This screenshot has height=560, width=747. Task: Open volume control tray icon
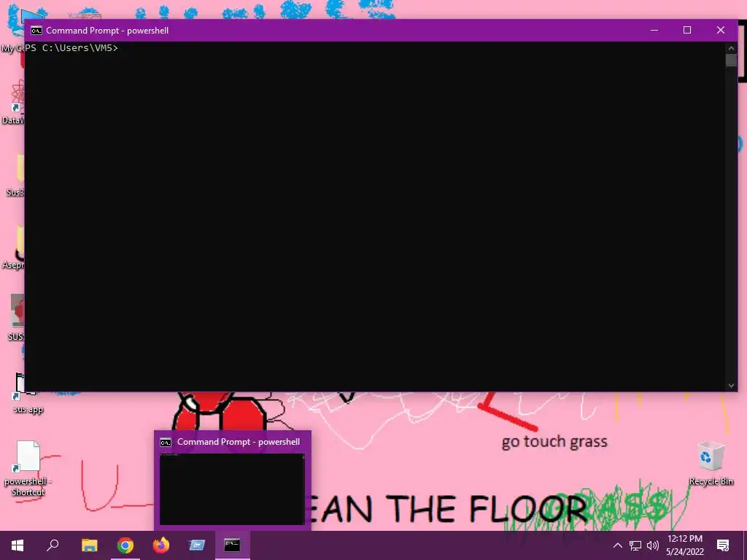653,545
